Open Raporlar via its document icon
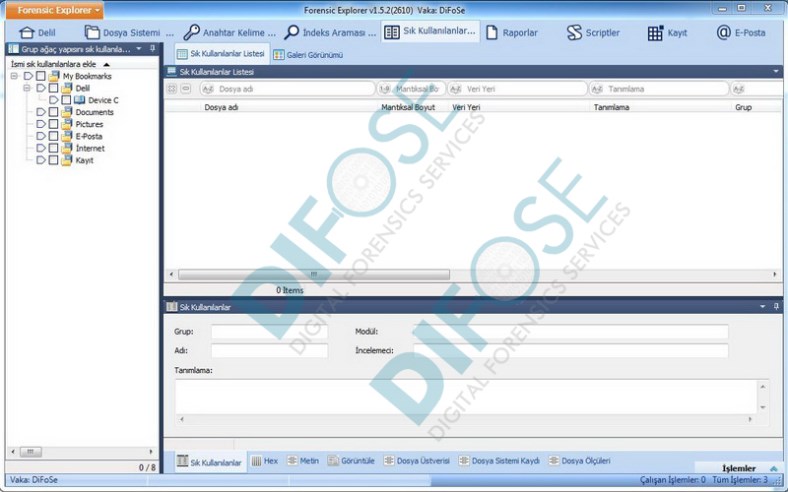The image size is (788, 492). pyautogui.click(x=492, y=33)
